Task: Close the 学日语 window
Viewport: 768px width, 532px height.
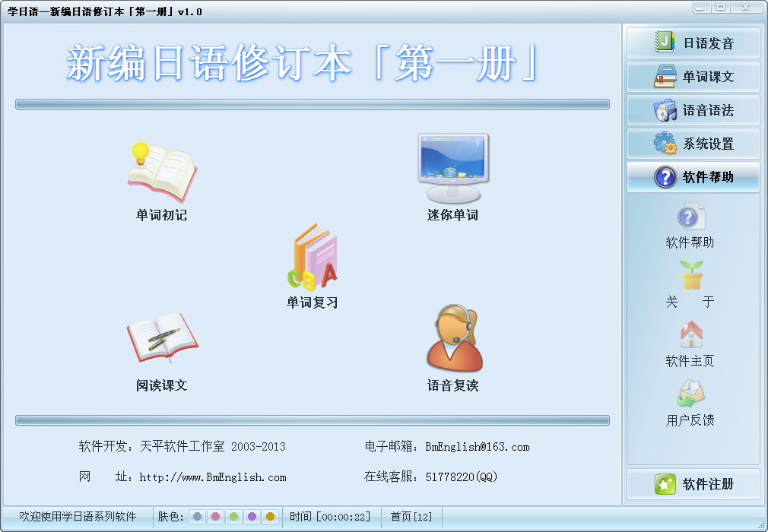Action: (x=745, y=8)
